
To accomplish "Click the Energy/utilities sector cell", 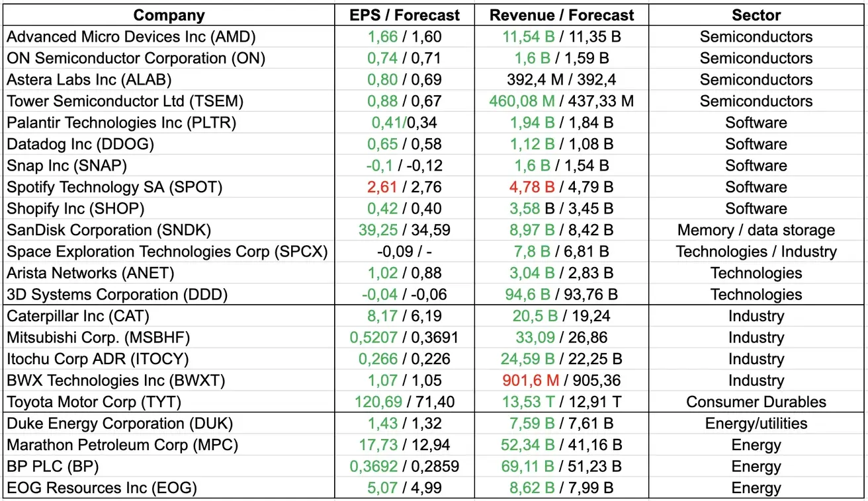I will (756, 424).
